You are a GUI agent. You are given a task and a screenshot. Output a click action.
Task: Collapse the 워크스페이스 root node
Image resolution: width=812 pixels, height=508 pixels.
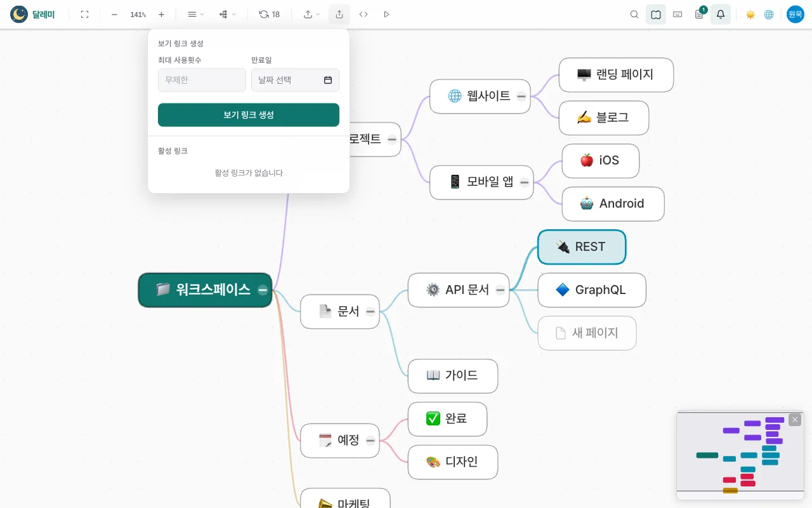pos(263,290)
